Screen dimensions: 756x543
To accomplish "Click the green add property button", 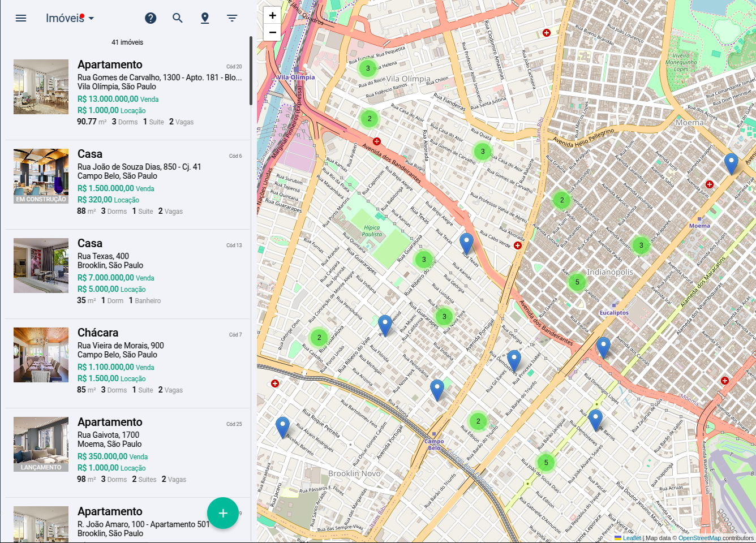I will click(x=223, y=513).
